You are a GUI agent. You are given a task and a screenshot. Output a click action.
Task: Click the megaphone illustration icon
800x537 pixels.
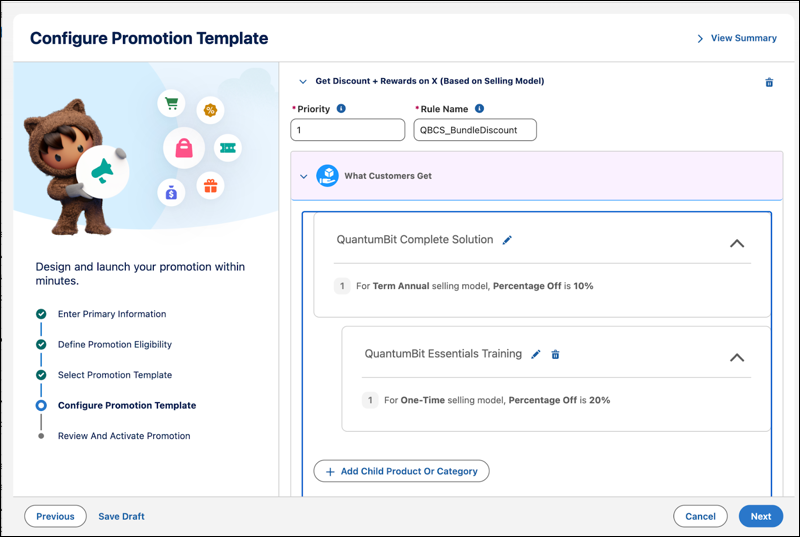103,171
